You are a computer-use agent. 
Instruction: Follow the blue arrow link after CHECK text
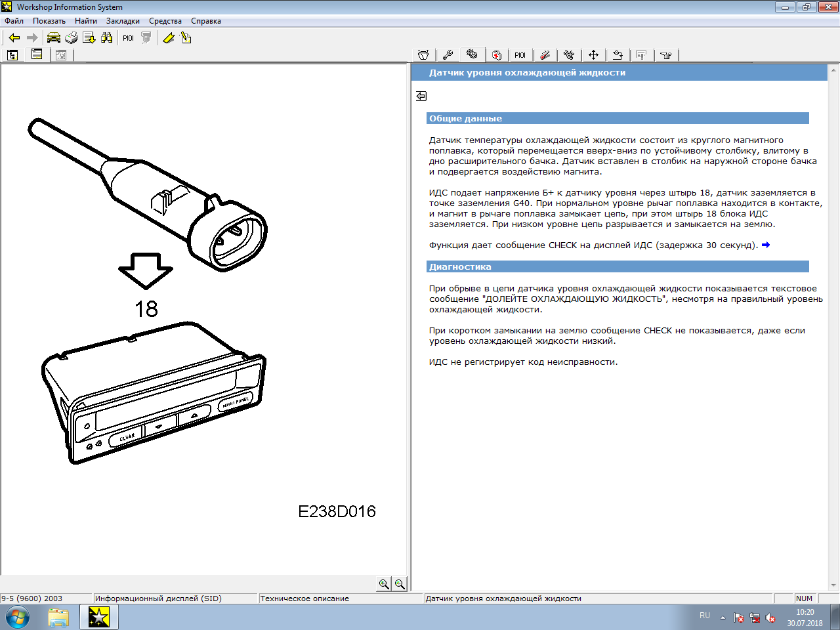click(x=765, y=245)
